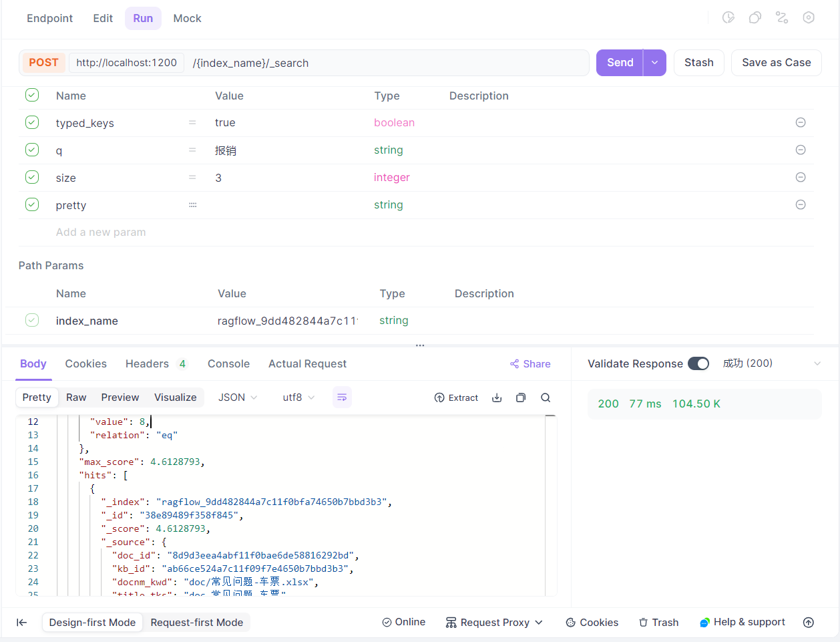Collapse the sidebar with bottom-left arrow icon
This screenshot has width=840, height=642.
(x=22, y=622)
